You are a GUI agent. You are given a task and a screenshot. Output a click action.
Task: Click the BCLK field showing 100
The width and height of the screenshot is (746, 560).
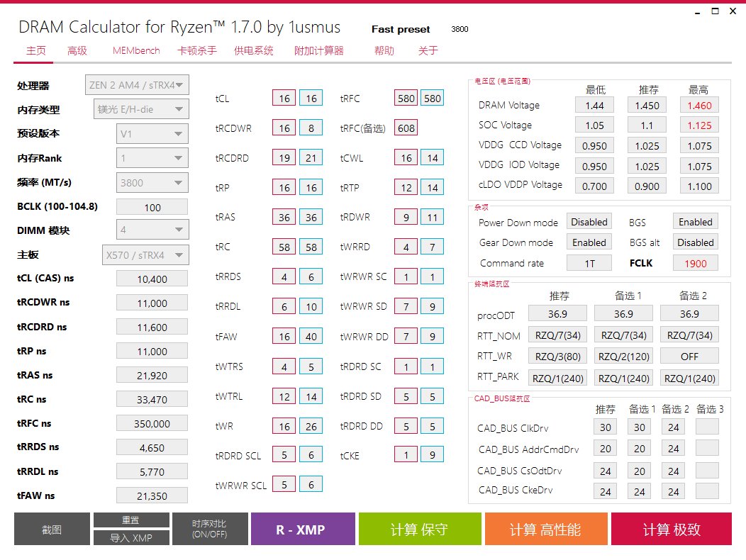152,208
